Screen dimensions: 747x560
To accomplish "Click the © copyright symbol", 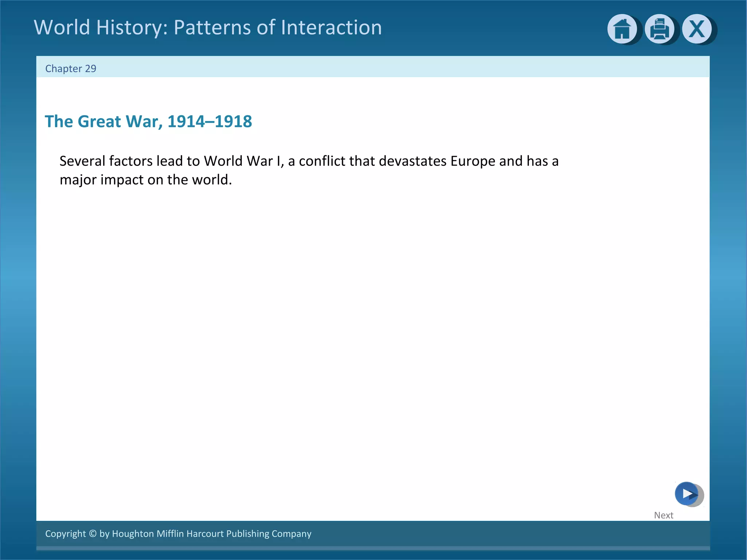I will coord(93,533).
